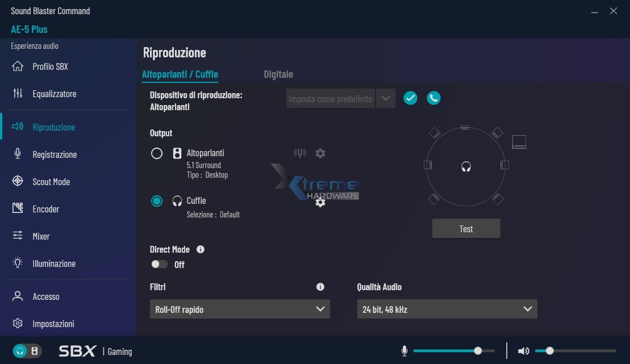Open Scout Mode in the sidebar
The height and width of the screenshot is (364, 630).
coord(51,182)
